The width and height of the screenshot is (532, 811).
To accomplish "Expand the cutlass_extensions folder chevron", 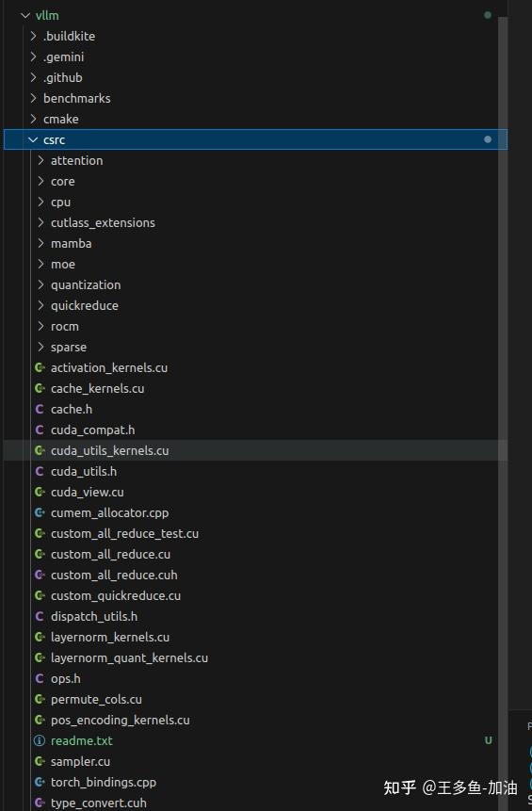I will point(40,223).
